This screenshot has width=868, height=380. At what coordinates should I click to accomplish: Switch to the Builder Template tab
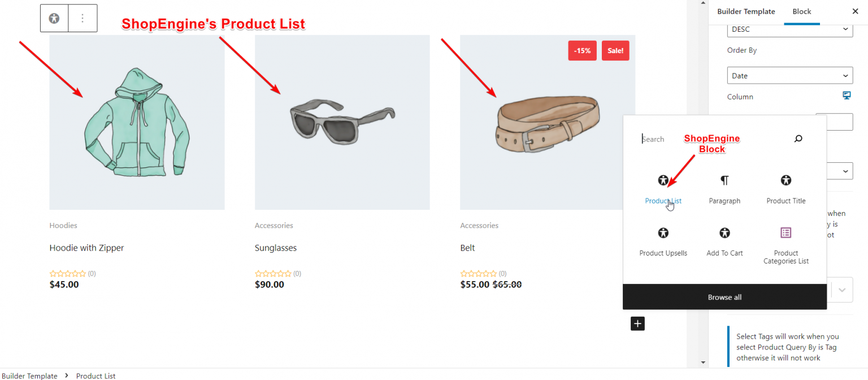[x=746, y=11]
